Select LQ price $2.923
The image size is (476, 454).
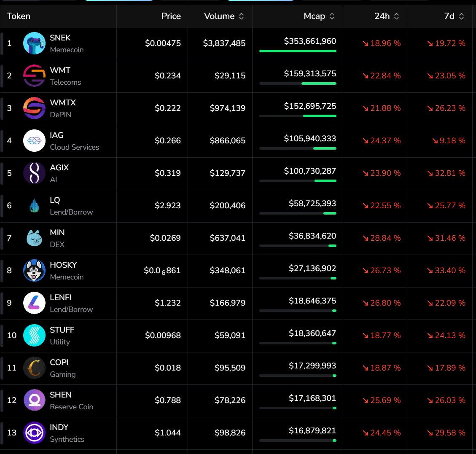point(167,205)
